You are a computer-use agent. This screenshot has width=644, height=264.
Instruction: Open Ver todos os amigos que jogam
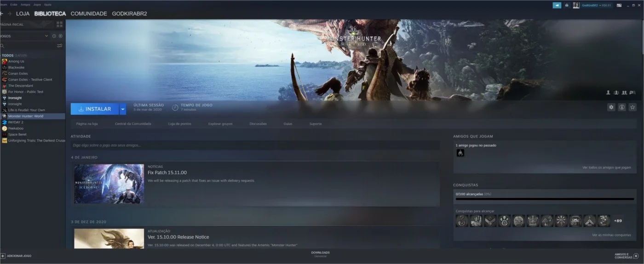pos(607,168)
